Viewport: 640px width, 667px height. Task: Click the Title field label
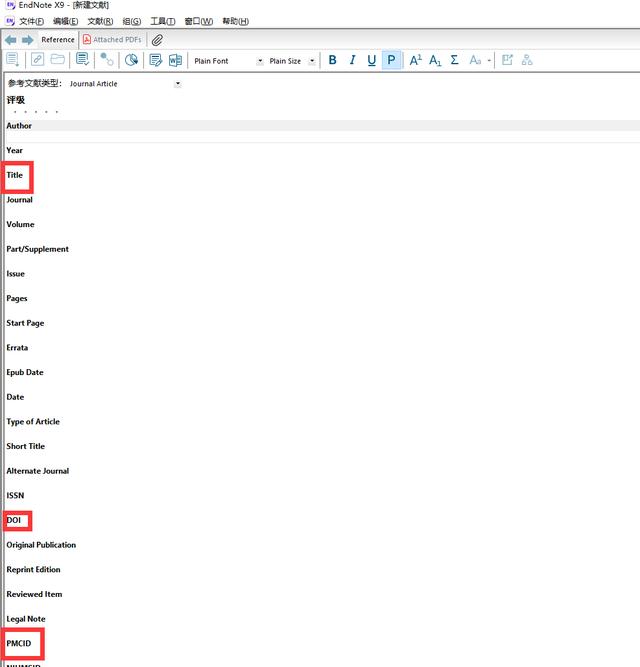point(14,175)
